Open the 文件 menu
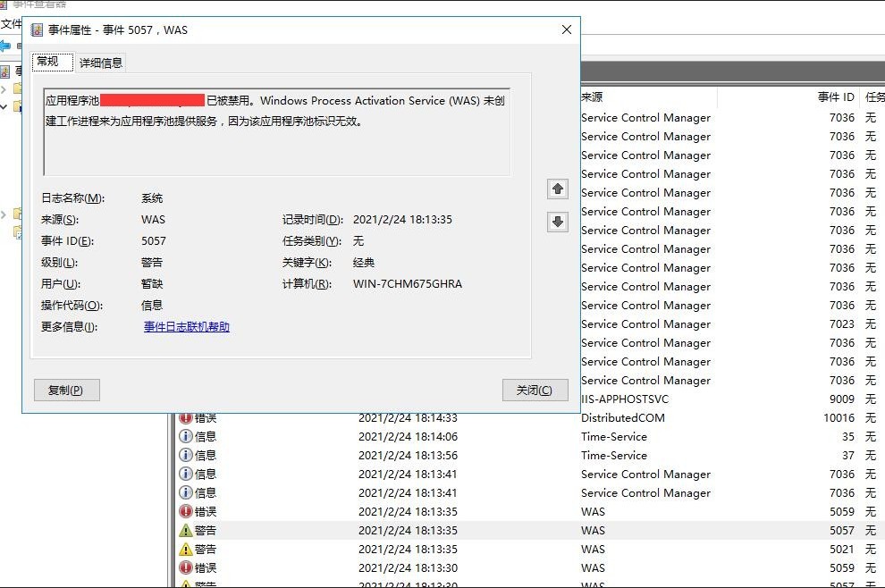 click(11, 24)
